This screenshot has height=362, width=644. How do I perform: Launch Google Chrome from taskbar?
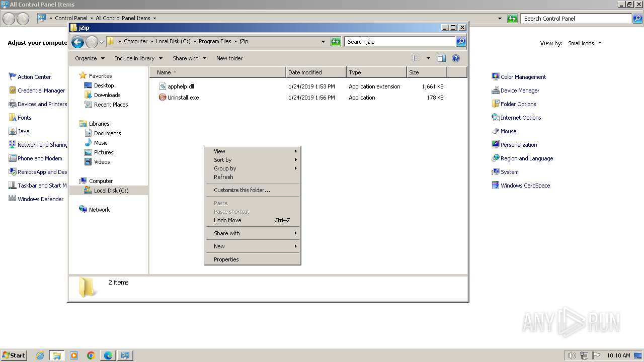pos(91,355)
